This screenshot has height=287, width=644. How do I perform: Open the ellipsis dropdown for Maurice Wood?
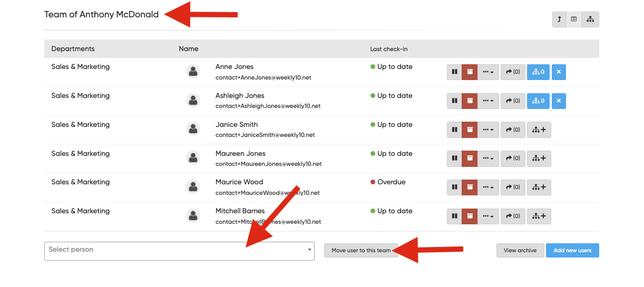pos(488,187)
